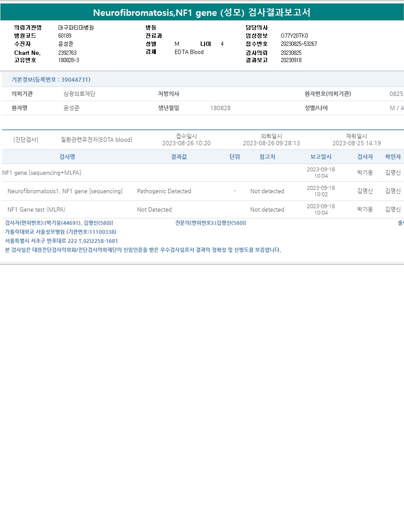Click '참고치' column header
This screenshot has height=532, width=404.
click(267, 157)
